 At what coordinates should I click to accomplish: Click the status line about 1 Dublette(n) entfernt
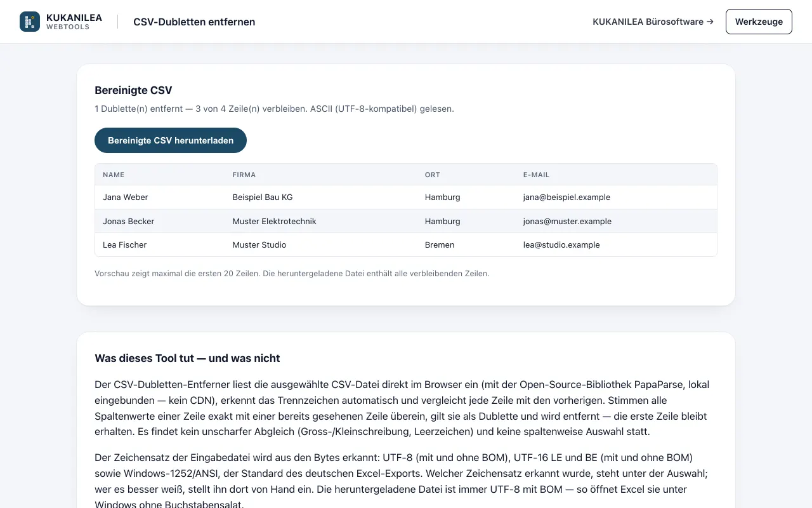point(274,109)
